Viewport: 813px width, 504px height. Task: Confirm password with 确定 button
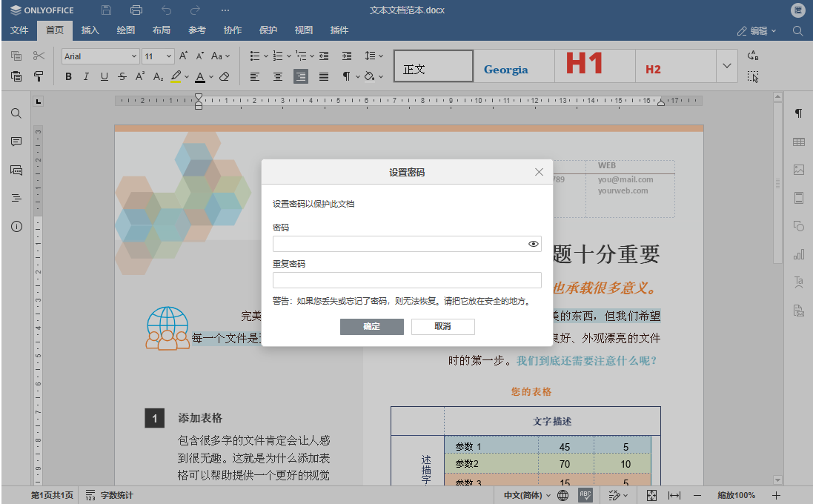click(x=372, y=326)
